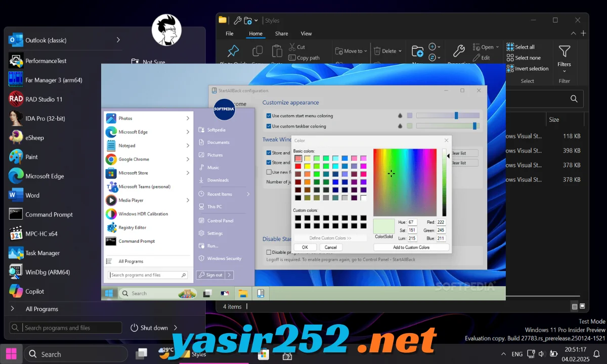This screenshot has height=364, width=607.
Task: Tick the 'Use new f...' checkbox
Action: pos(269,172)
